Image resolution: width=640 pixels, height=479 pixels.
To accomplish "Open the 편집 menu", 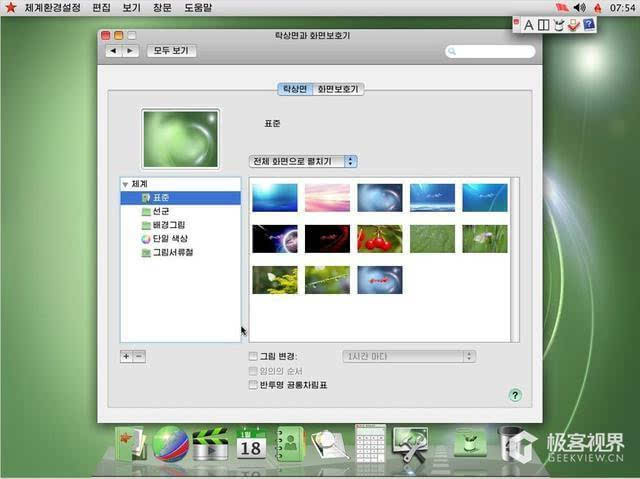I will click(x=101, y=8).
